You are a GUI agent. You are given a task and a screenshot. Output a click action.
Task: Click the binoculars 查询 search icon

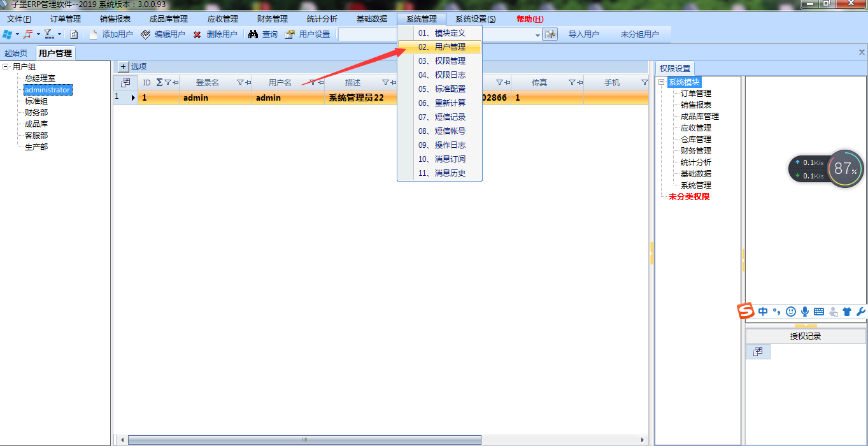pos(253,34)
